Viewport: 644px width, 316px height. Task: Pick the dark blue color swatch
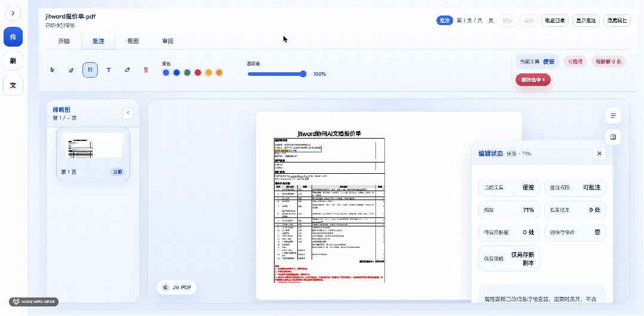(177, 73)
